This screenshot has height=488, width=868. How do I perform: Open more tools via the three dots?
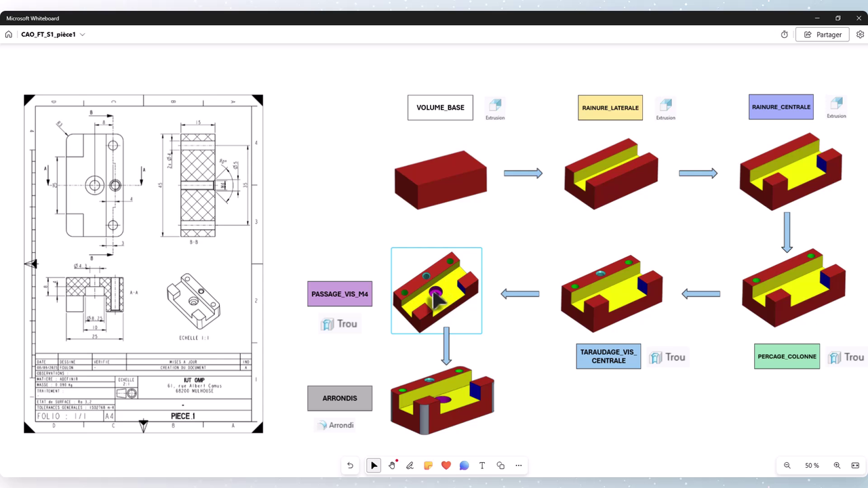519,466
